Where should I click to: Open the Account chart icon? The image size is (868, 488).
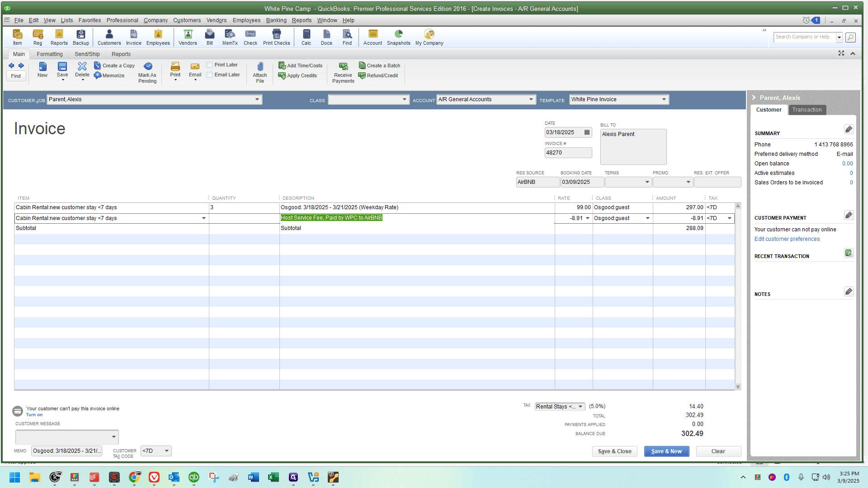pos(373,37)
